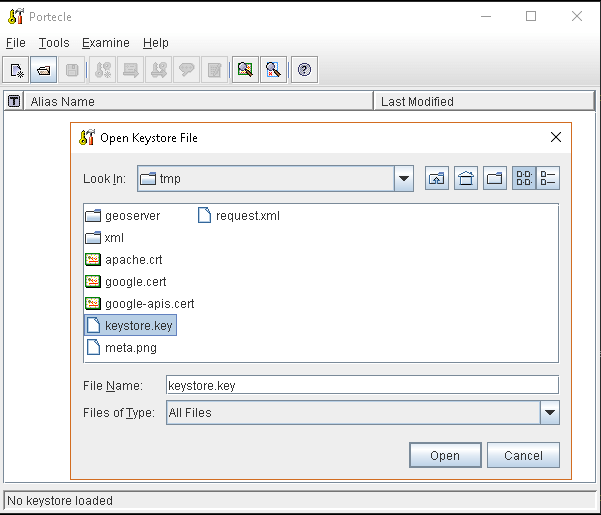Select the geoserver folder
The width and height of the screenshot is (601, 515).
(x=131, y=216)
